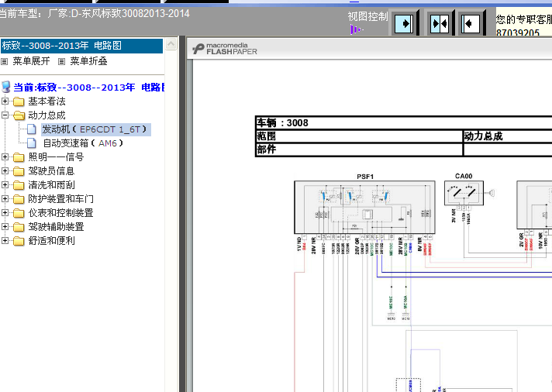Click the 菜单展开 link
Screen dimensions: 552x392
pyautogui.click(x=31, y=61)
